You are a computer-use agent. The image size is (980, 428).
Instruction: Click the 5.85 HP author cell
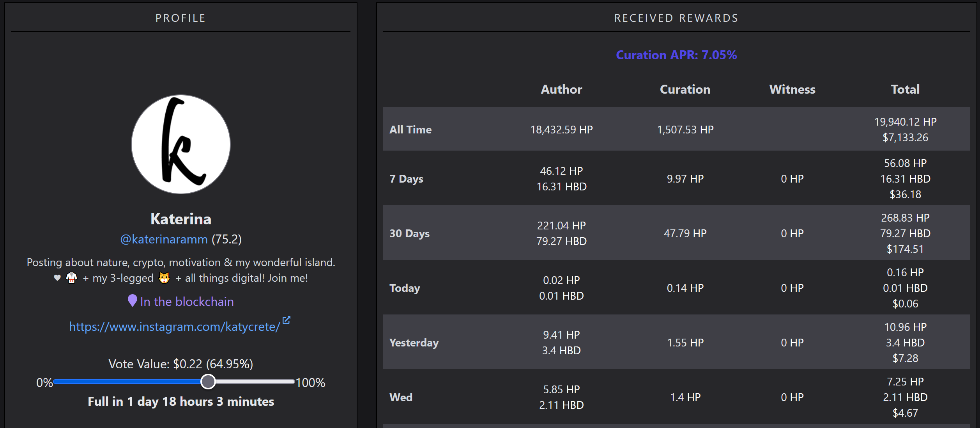pos(561,389)
